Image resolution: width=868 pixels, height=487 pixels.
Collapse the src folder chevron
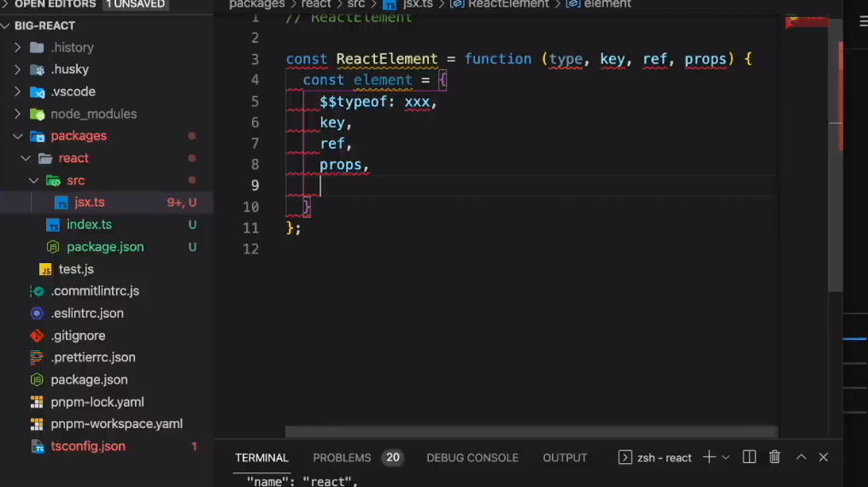34,180
